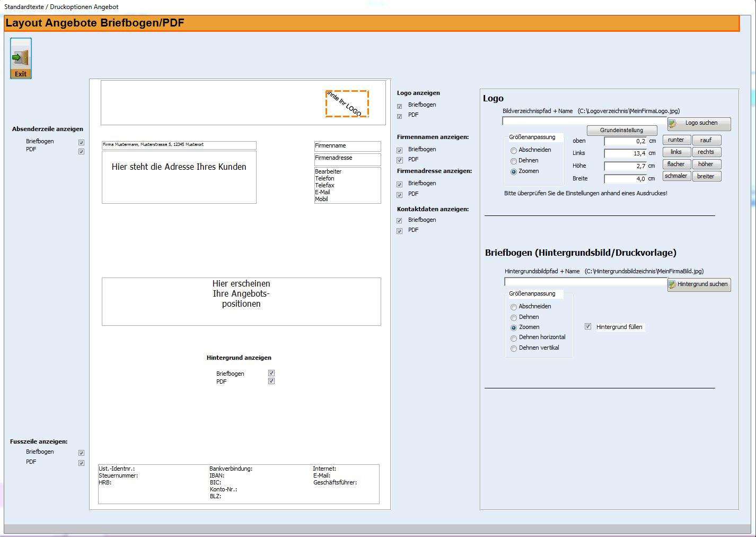Toggle PDF checkbox under Logo anzeigen
The width and height of the screenshot is (756, 537).
400,116
